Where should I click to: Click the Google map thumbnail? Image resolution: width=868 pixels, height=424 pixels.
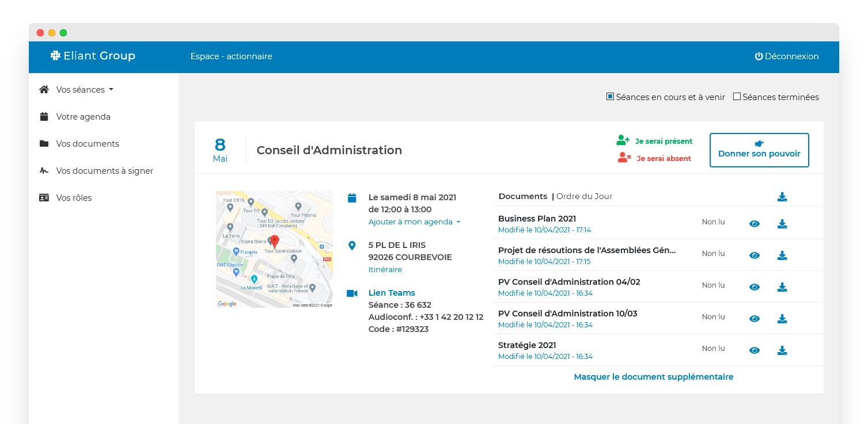[274, 249]
